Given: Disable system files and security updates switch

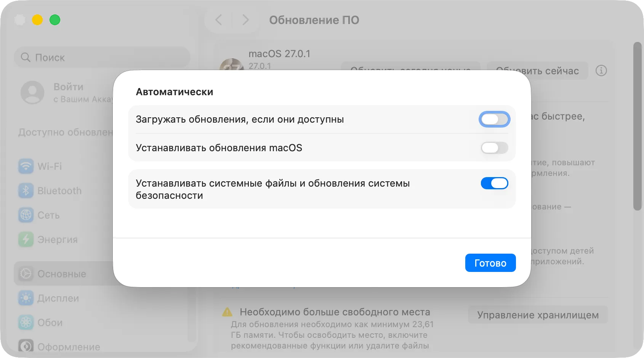Looking at the screenshot, I should coord(494,183).
